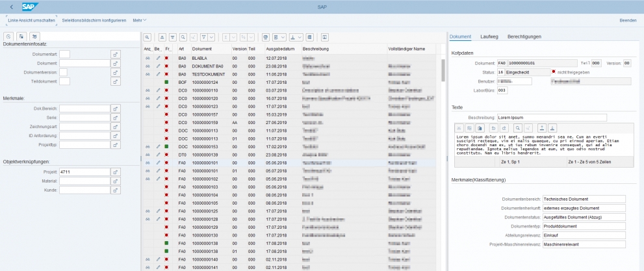Screen dimensions: 644x271
Task: Expand the export dropdown in list toolbar
Action: [300, 37]
